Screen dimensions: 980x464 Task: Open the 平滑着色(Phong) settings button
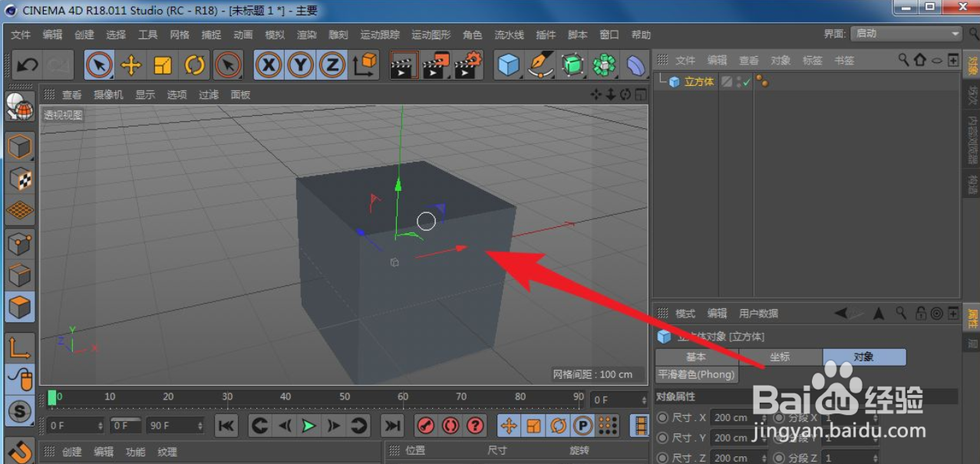point(697,374)
